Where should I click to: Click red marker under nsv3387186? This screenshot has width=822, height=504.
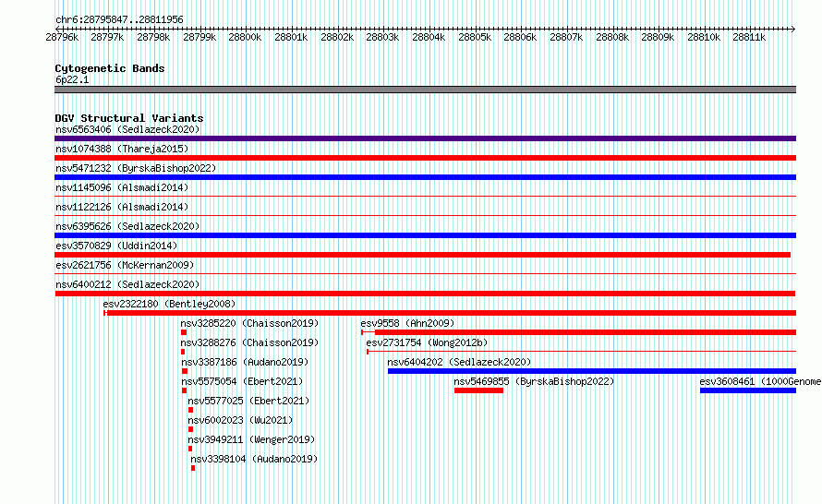(185, 371)
